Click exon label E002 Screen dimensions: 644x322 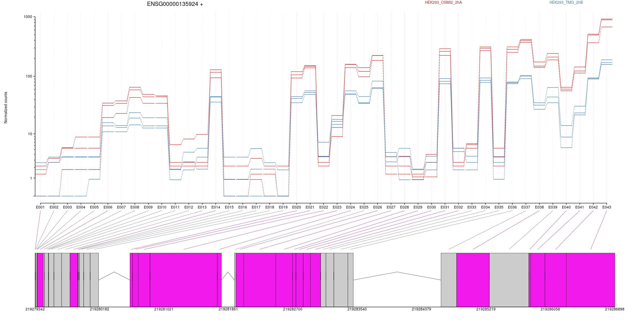(x=54, y=207)
